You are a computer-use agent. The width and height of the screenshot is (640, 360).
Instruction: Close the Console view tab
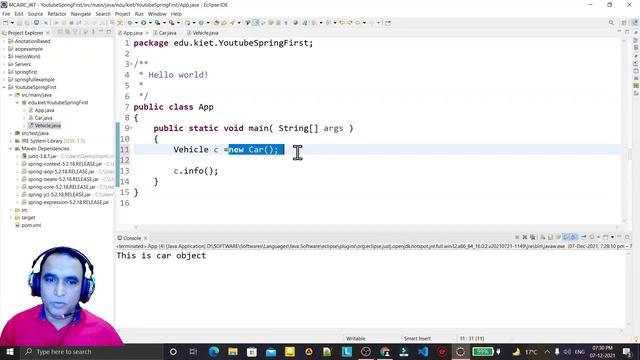click(145, 238)
